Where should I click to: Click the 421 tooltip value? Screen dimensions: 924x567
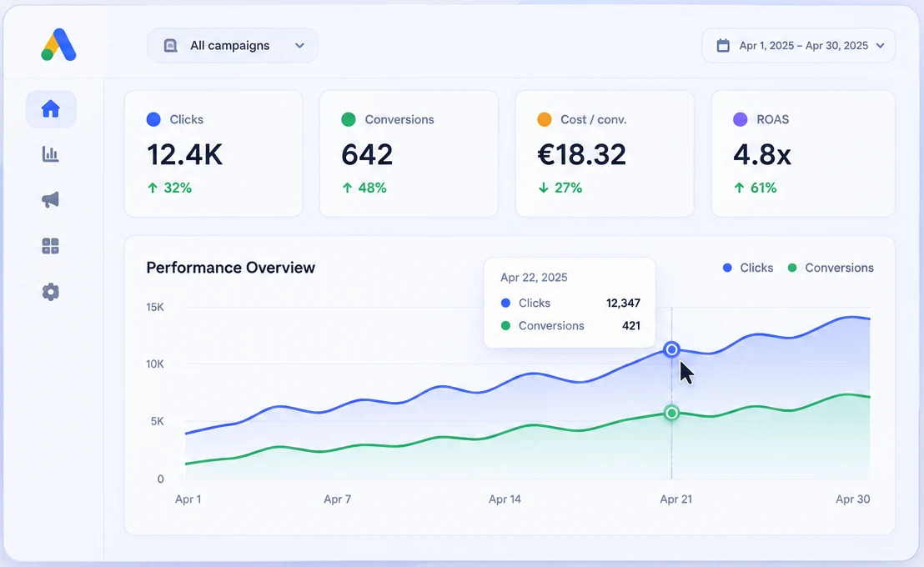click(631, 325)
